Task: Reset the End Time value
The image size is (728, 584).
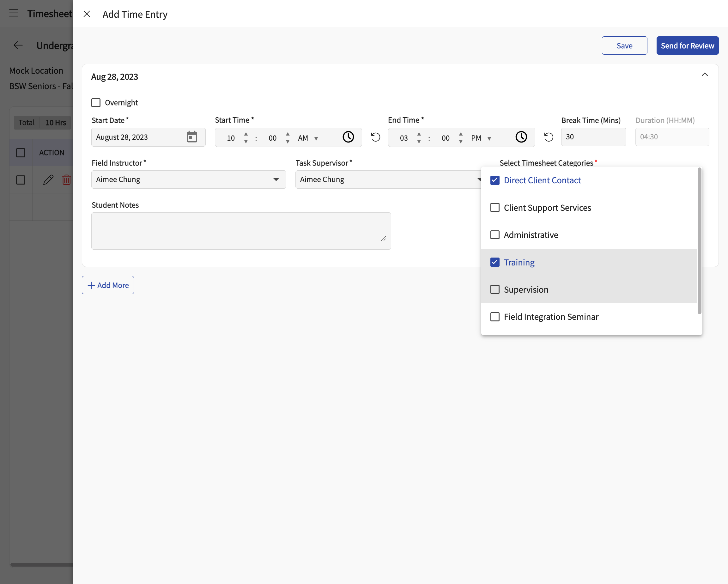Action: [549, 137]
